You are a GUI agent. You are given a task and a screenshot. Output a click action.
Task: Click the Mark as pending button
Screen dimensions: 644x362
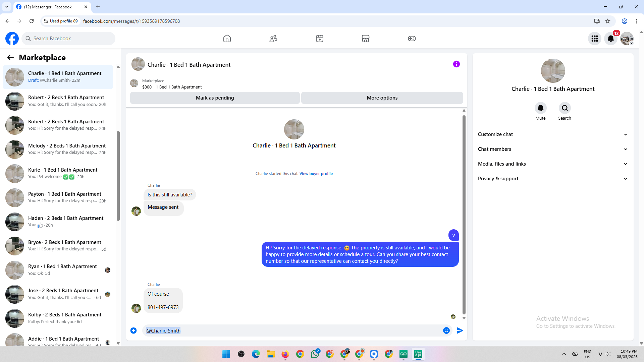pyautogui.click(x=215, y=98)
